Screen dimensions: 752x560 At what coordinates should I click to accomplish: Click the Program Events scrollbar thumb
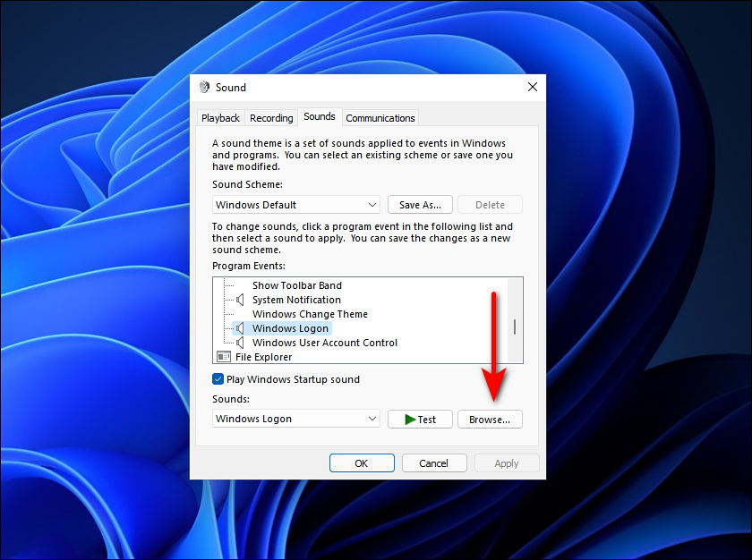tap(515, 327)
